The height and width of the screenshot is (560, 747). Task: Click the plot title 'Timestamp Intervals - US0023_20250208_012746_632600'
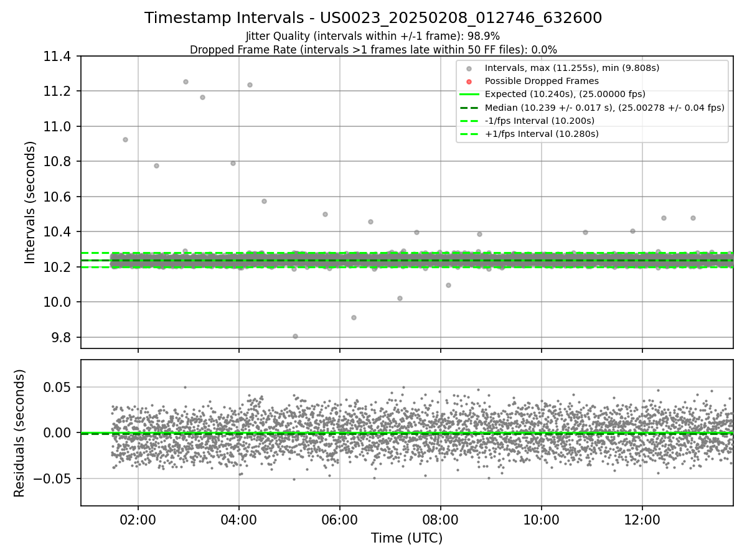pos(373,18)
